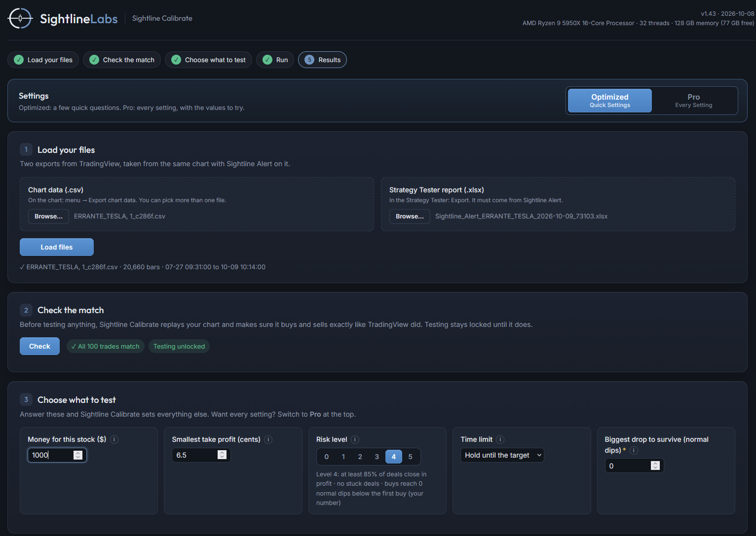Click green checkmark on Check the match step
This screenshot has height=536, width=756.
coord(94,60)
